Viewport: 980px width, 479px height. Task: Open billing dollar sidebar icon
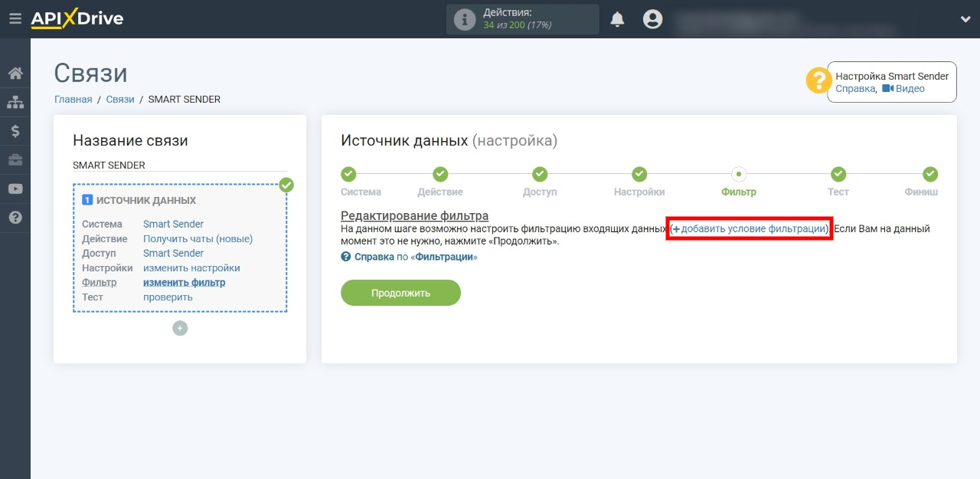click(15, 131)
